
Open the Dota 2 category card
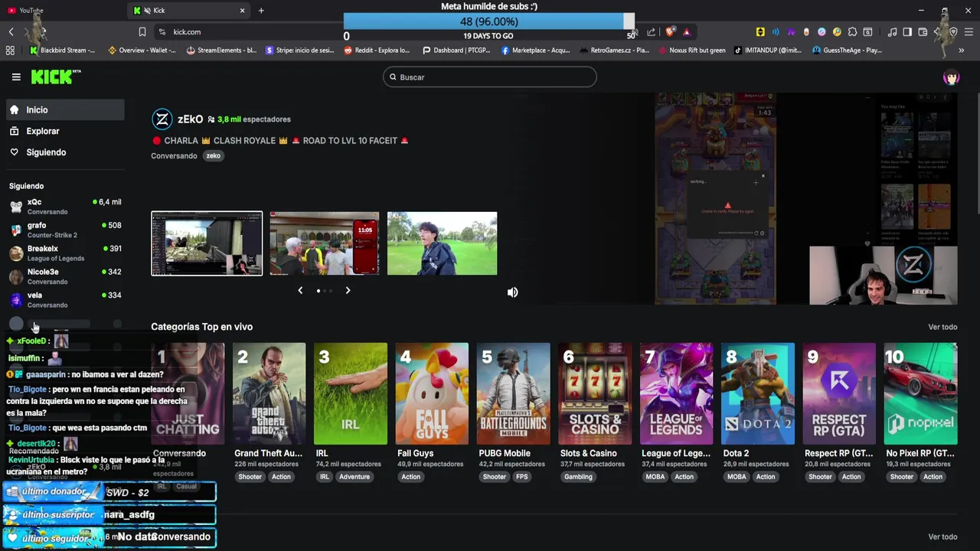click(758, 394)
